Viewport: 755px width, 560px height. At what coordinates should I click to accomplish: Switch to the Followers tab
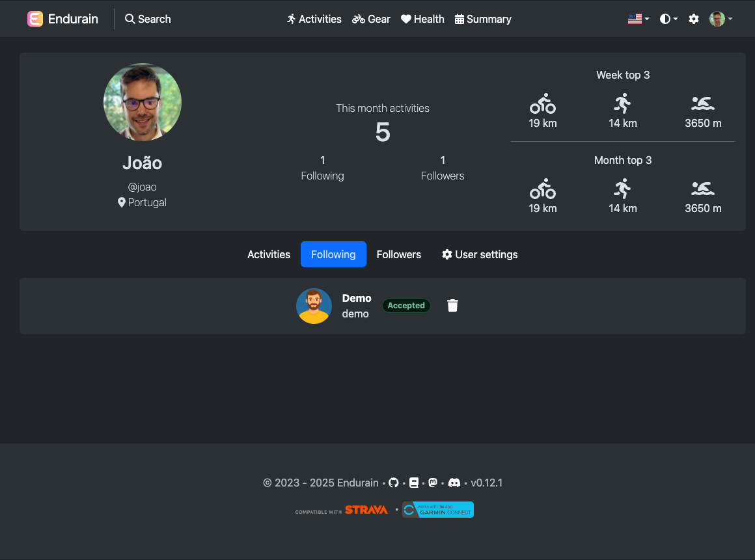399,254
